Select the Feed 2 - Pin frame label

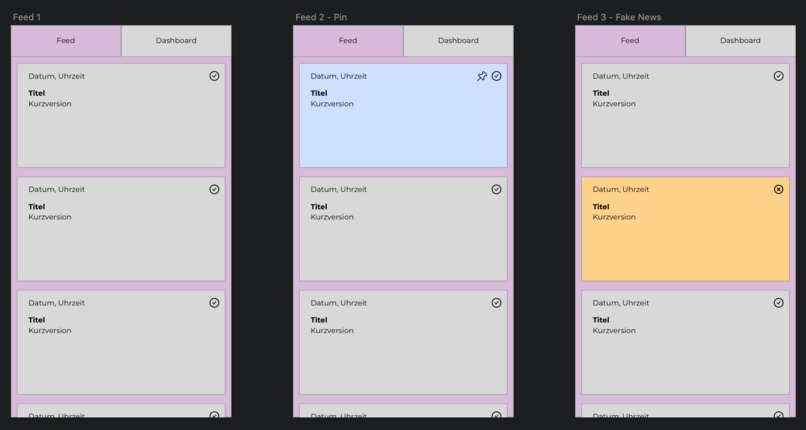(321, 17)
